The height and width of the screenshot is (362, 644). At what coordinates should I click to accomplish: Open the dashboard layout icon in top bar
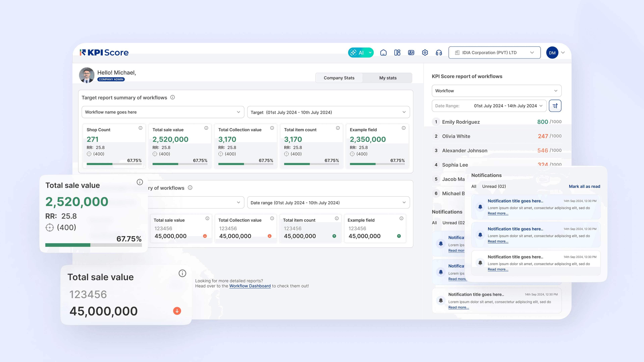(x=397, y=52)
